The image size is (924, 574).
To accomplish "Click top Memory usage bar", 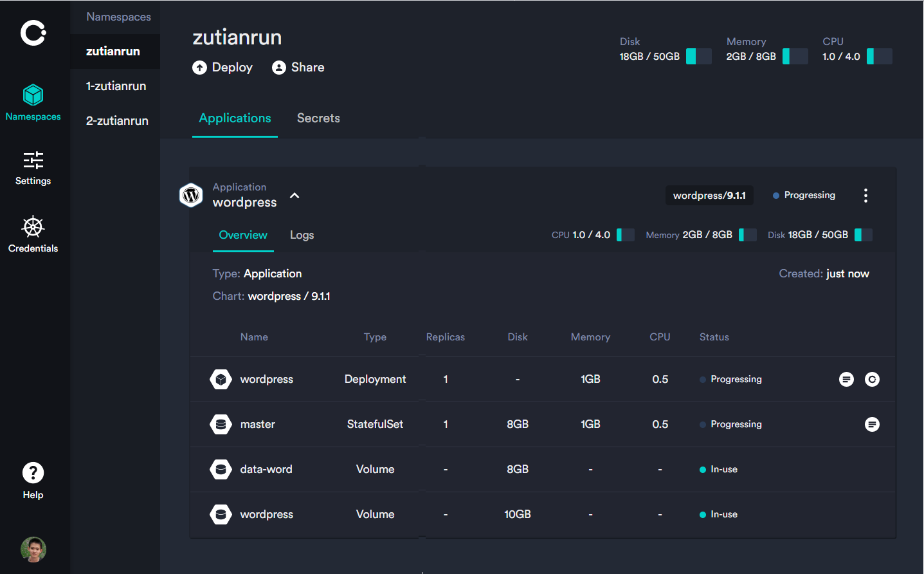I will (x=795, y=57).
